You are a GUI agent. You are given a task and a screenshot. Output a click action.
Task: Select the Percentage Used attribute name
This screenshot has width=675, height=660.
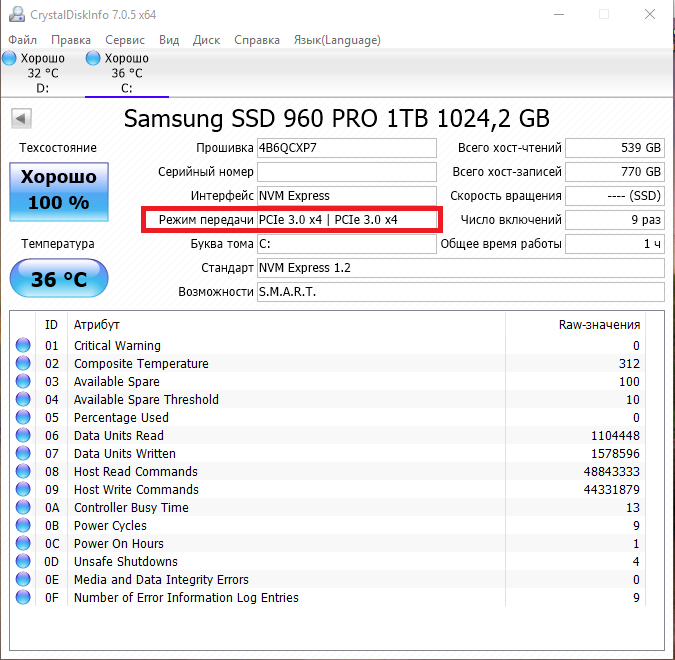tap(121, 418)
